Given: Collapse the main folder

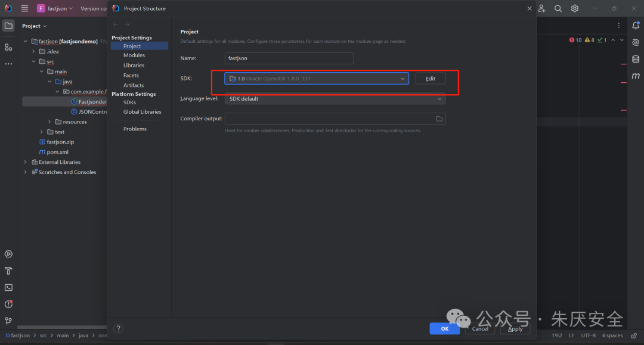Looking at the screenshot, I should point(42,72).
